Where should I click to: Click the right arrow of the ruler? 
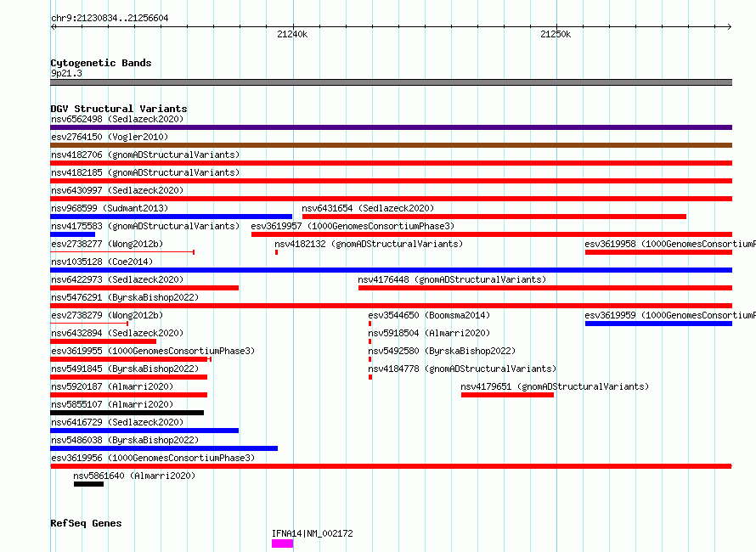tap(730, 27)
